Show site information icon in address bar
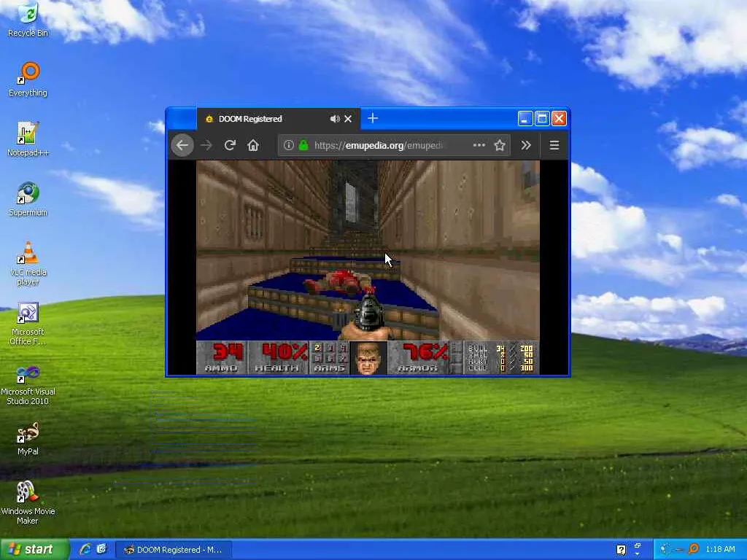The width and height of the screenshot is (747, 560). pyautogui.click(x=288, y=145)
